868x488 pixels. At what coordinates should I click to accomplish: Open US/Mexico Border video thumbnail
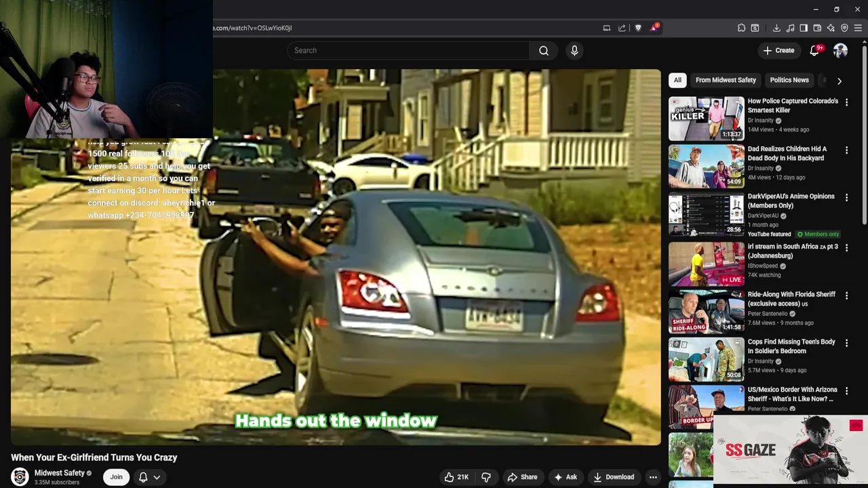[x=706, y=407]
